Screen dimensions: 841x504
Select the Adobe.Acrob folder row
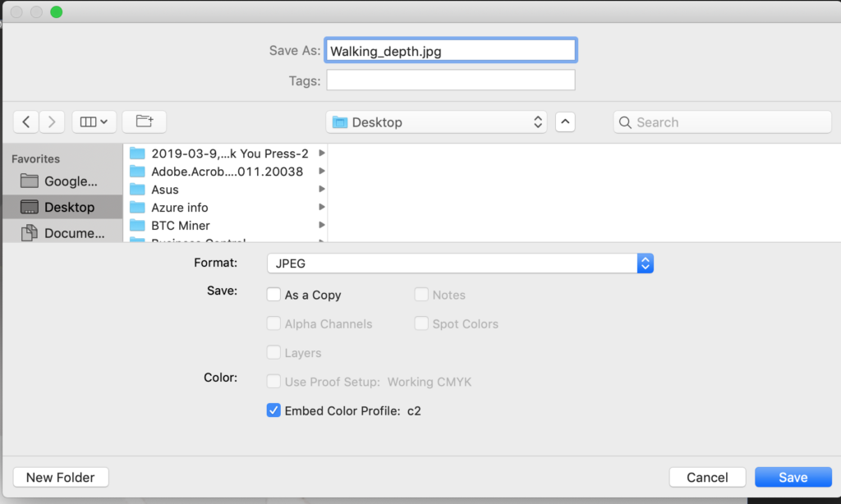point(226,172)
